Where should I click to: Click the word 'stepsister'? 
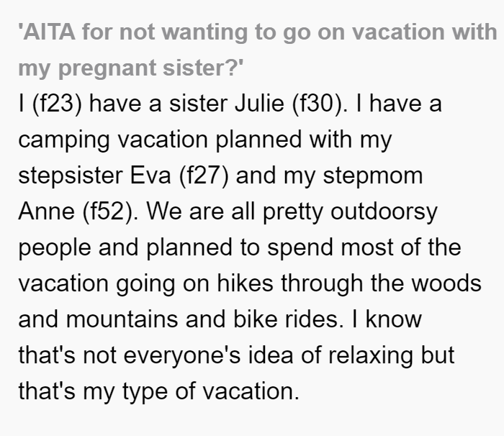pos(71,176)
